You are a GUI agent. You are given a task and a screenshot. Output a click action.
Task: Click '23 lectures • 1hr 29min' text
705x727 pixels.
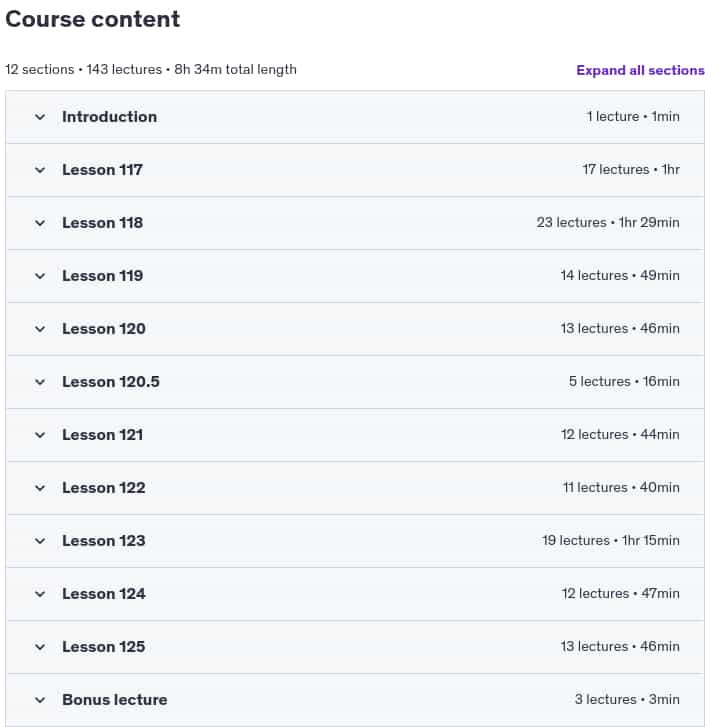pos(608,223)
